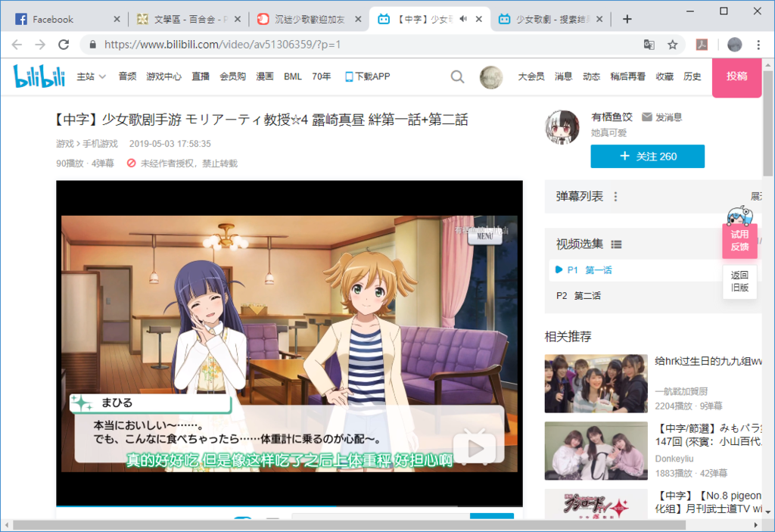Open the 大会员 link
Image resolution: width=775 pixels, height=532 pixels.
[x=531, y=76]
